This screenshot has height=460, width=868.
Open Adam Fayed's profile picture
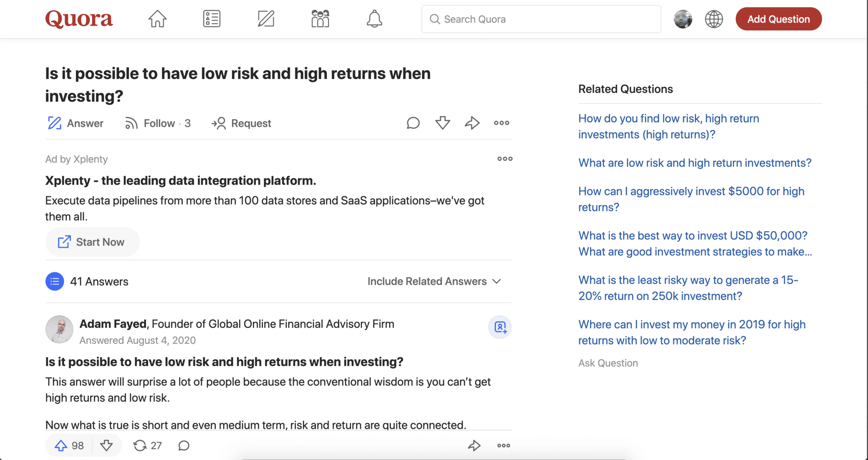coord(59,330)
